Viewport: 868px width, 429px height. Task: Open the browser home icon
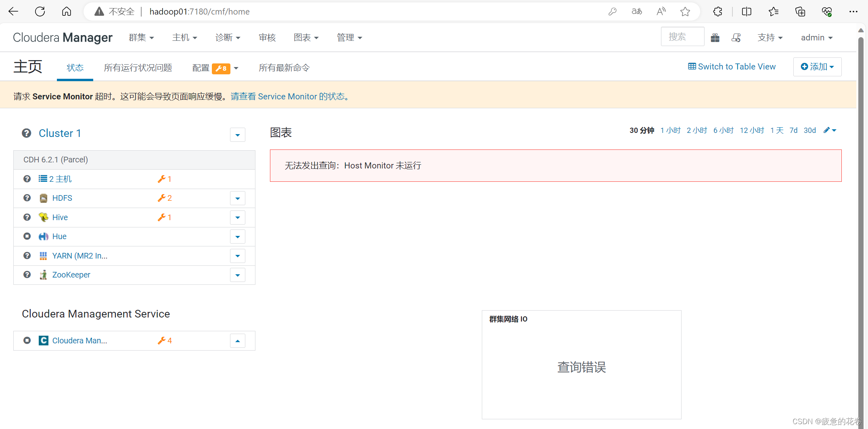tap(67, 11)
